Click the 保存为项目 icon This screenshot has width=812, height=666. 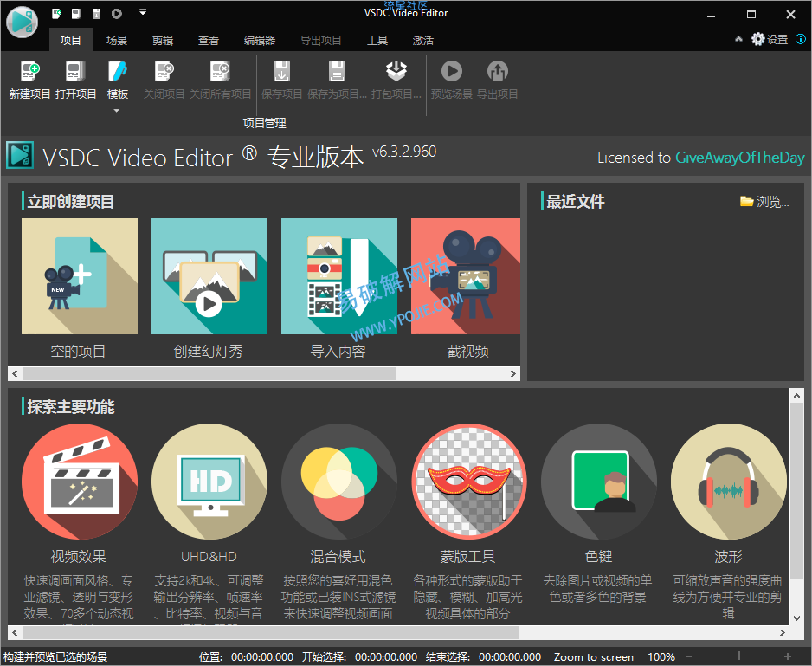point(337,72)
